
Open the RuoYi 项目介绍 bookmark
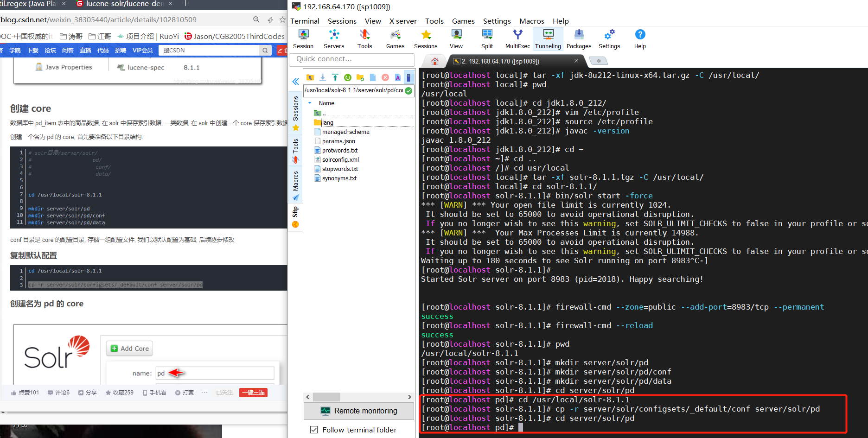click(148, 36)
